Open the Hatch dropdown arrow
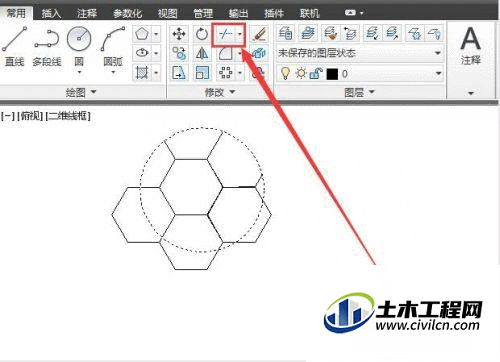500x362 pixels. 156,72
